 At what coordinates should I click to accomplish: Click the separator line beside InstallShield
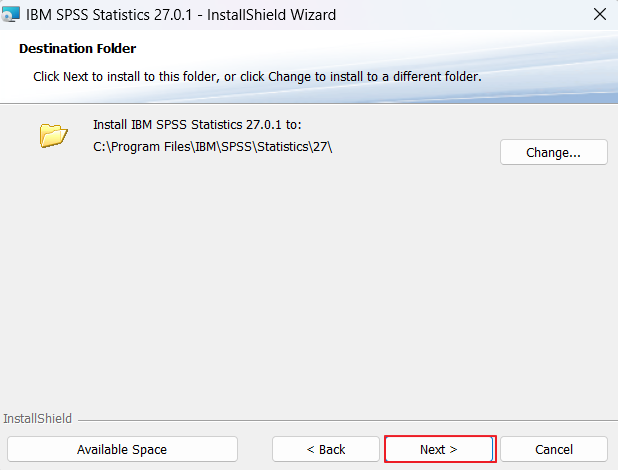click(340, 419)
